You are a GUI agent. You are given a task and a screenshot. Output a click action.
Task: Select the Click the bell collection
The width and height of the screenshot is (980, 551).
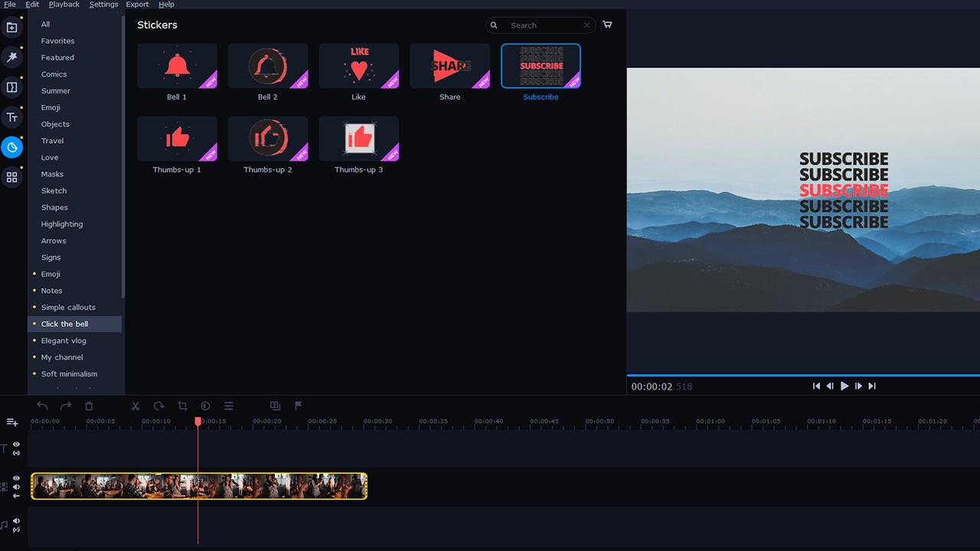coord(65,324)
